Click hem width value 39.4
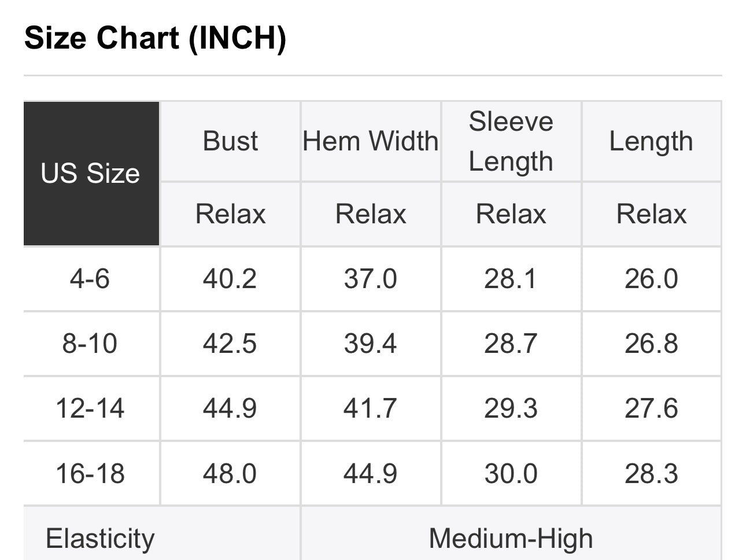 pyautogui.click(x=370, y=344)
